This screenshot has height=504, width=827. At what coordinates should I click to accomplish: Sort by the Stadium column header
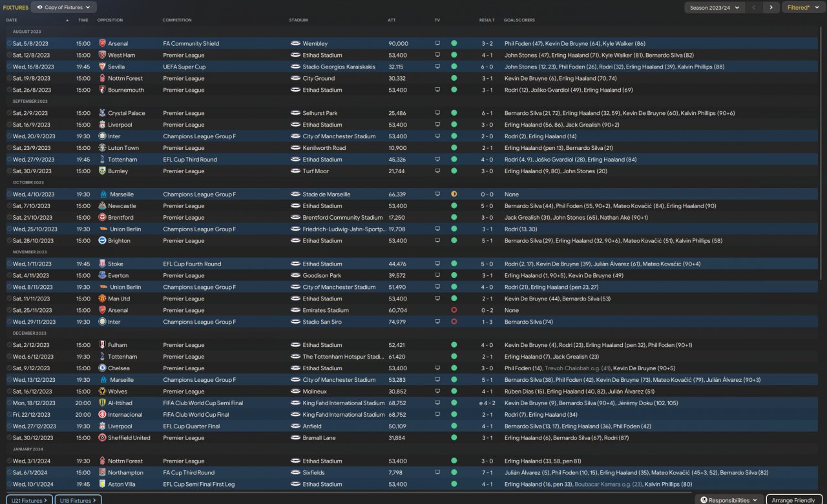298,20
